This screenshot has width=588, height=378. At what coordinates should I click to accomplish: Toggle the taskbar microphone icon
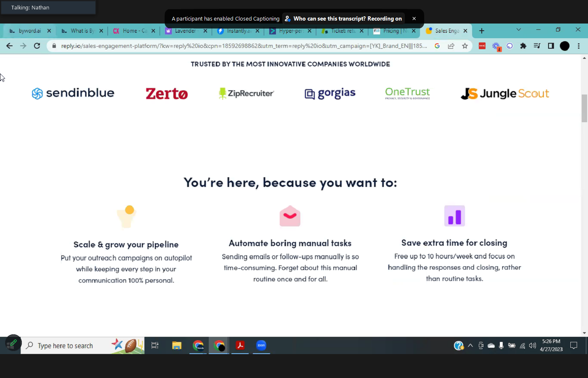click(501, 346)
